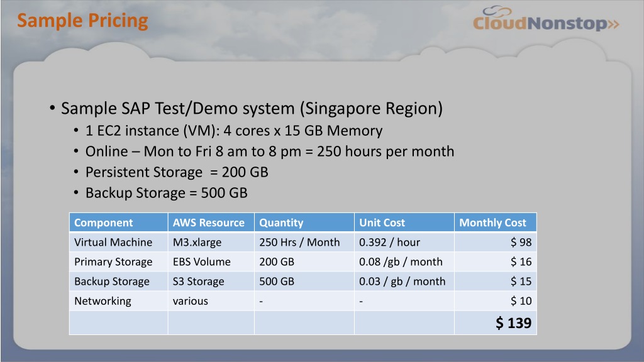Image resolution: width=644 pixels, height=362 pixels.
Task: Select the $ 139 total cell
Action: coord(496,323)
